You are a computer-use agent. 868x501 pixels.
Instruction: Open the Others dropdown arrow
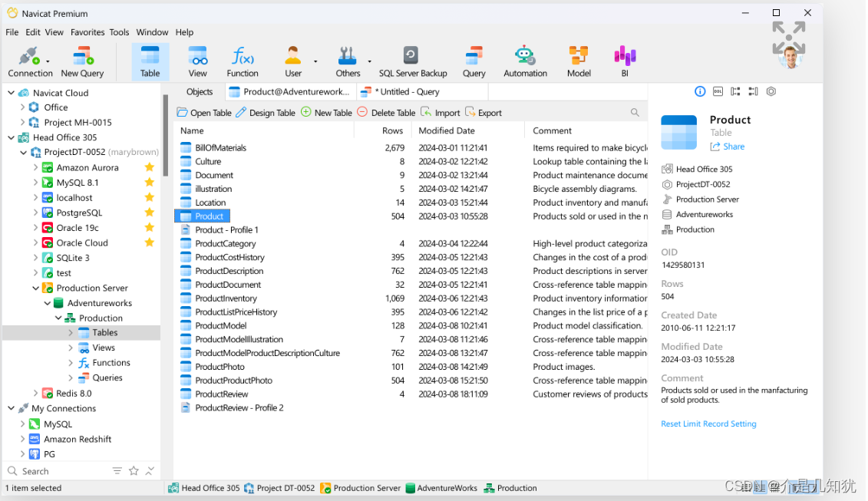tap(369, 61)
